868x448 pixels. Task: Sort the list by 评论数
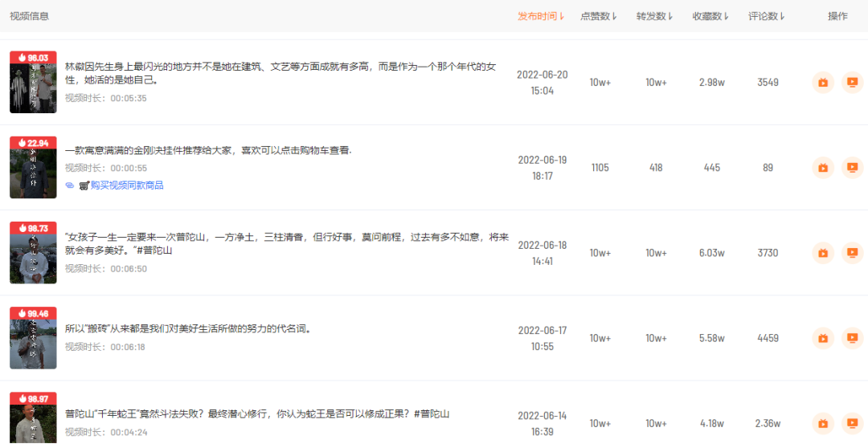click(x=767, y=16)
